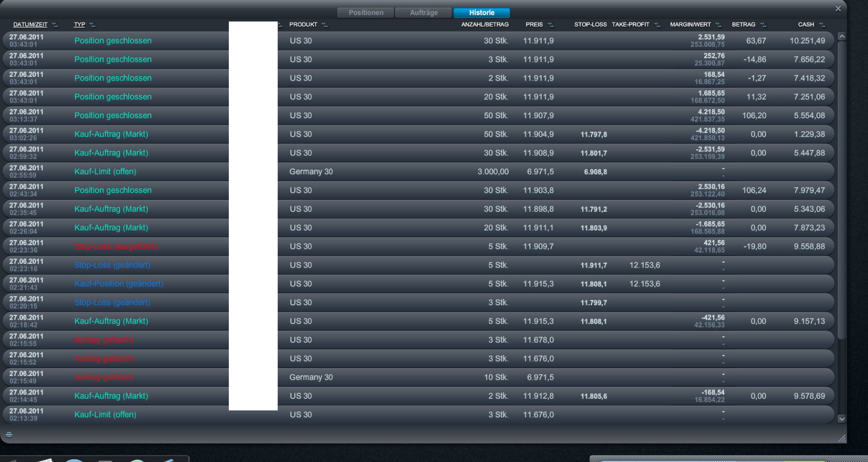Click the Betrag value 106,24

point(754,190)
